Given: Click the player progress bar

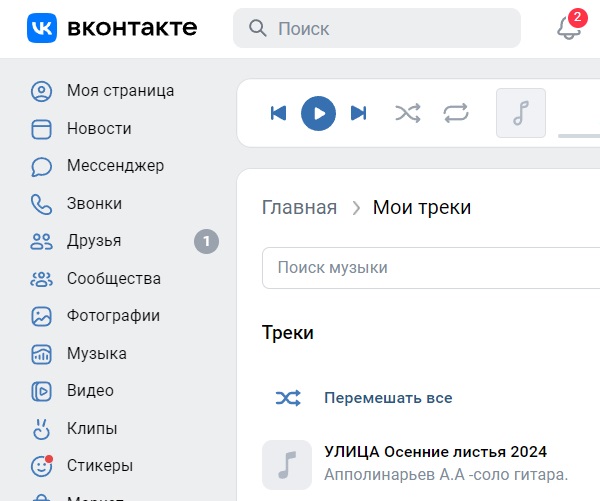Looking at the screenshot, I should [x=579, y=136].
